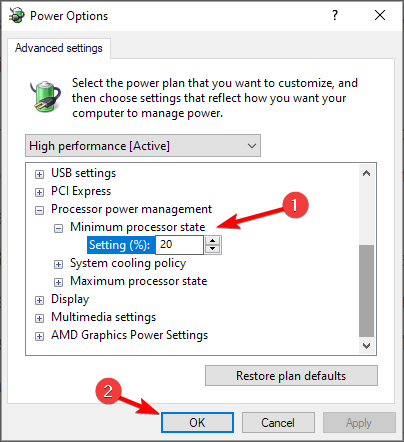
Task: Open the High performance power plan dropdown
Action: [x=143, y=146]
